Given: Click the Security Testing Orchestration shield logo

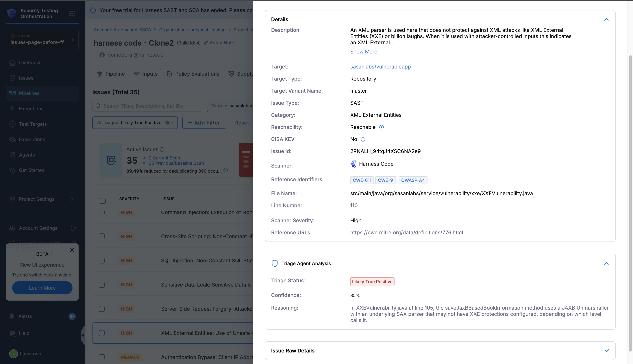Looking at the screenshot, I should [x=12, y=14].
